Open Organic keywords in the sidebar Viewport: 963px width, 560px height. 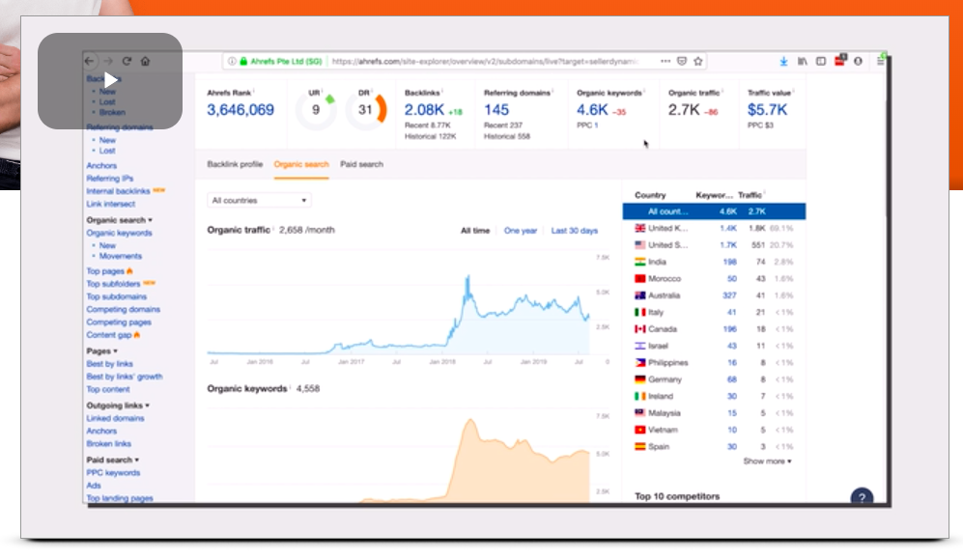pyautogui.click(x=119, y=233)
